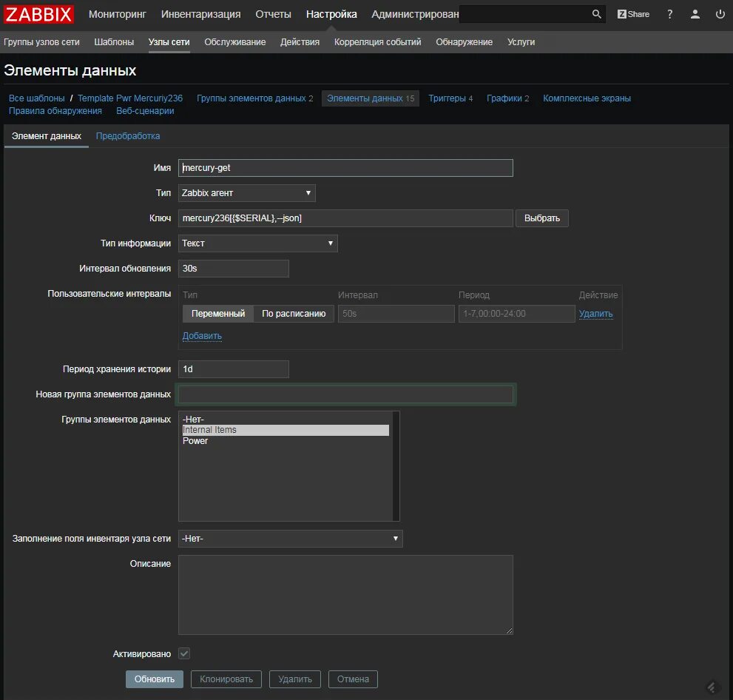Click the item groups list scrollbar
The height and width of the screenshot is (700, 733).
click(396, 466)
